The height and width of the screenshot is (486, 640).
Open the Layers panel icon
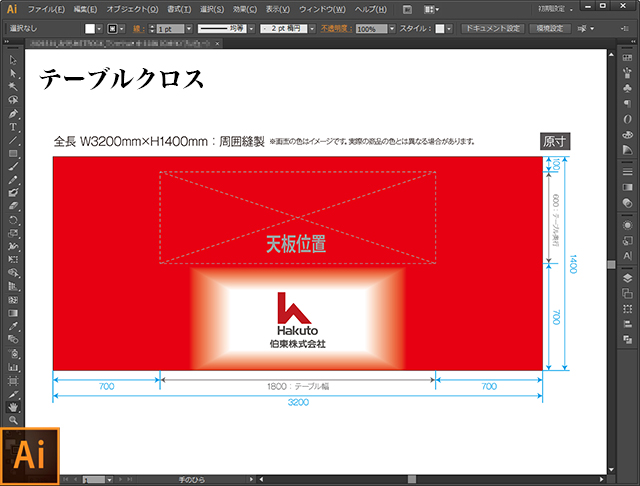627,278
